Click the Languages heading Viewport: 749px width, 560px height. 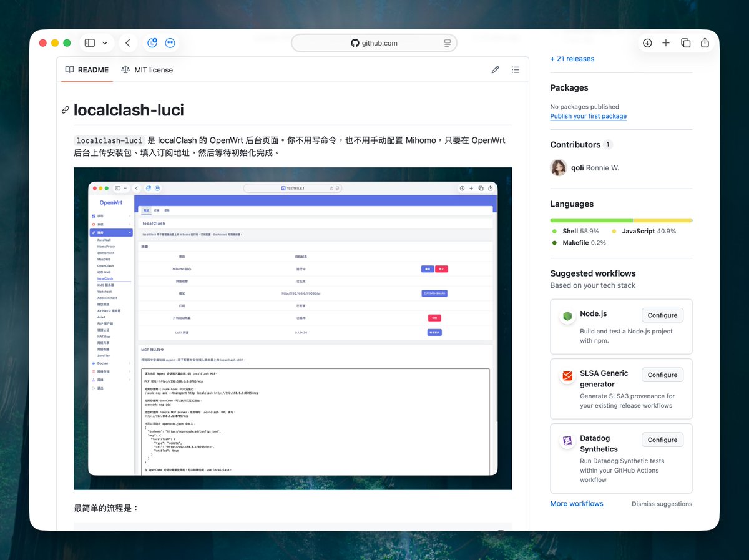(572, 204)
